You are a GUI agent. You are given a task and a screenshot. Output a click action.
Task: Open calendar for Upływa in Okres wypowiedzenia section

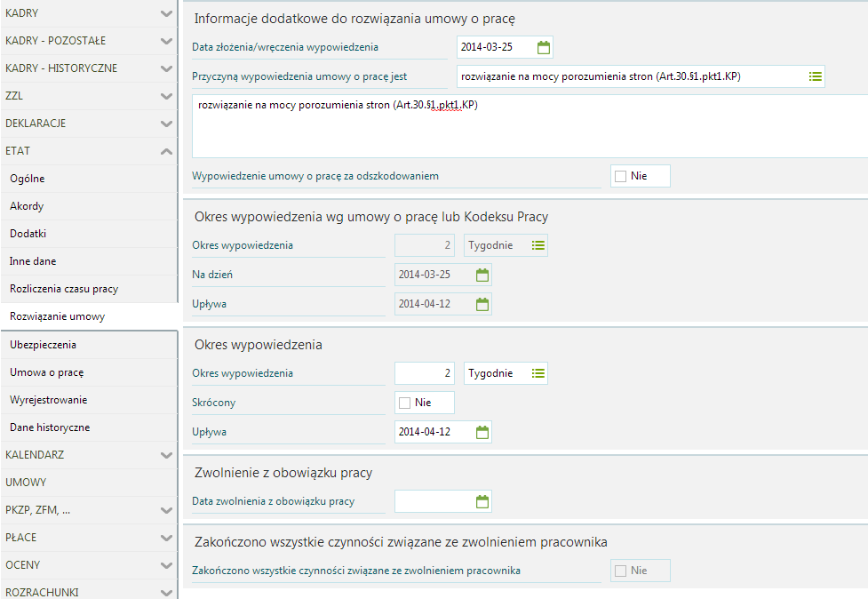point(482,432)
